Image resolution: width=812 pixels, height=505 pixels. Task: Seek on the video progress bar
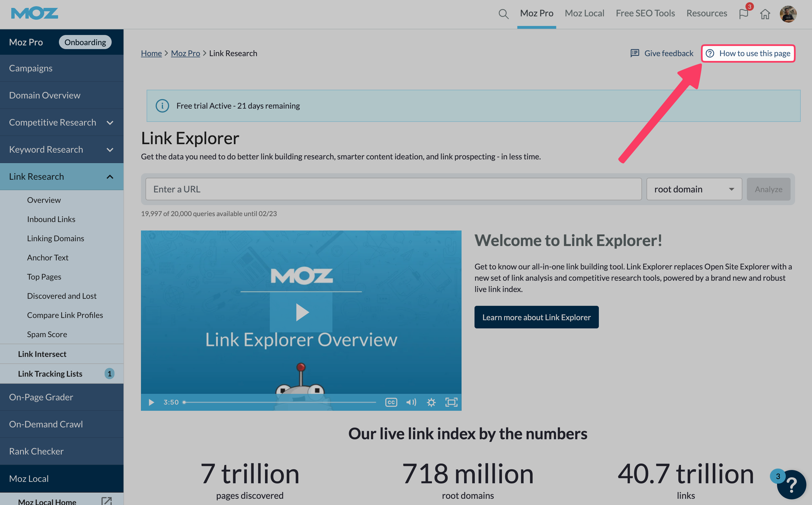(280, 402)
